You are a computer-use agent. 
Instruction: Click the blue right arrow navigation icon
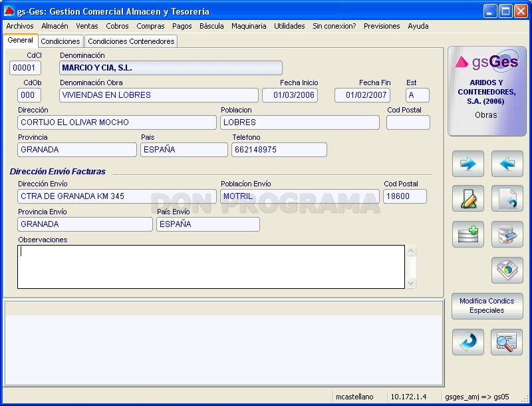468,164
